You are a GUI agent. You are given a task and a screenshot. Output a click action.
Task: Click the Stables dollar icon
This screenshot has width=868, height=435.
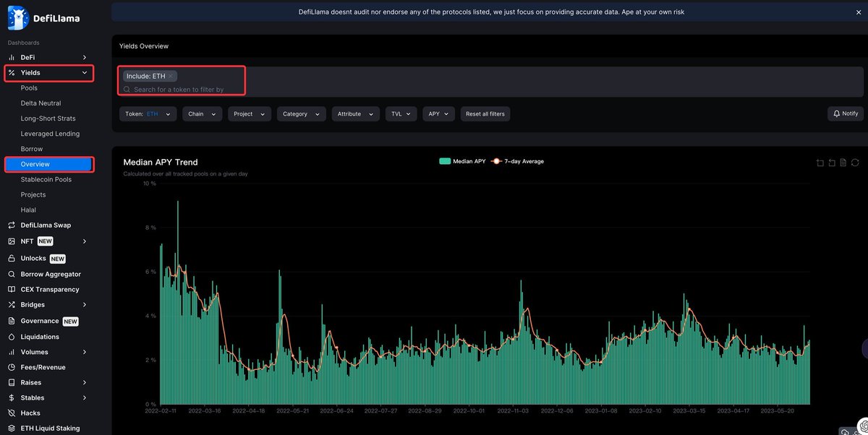[12, 398]
